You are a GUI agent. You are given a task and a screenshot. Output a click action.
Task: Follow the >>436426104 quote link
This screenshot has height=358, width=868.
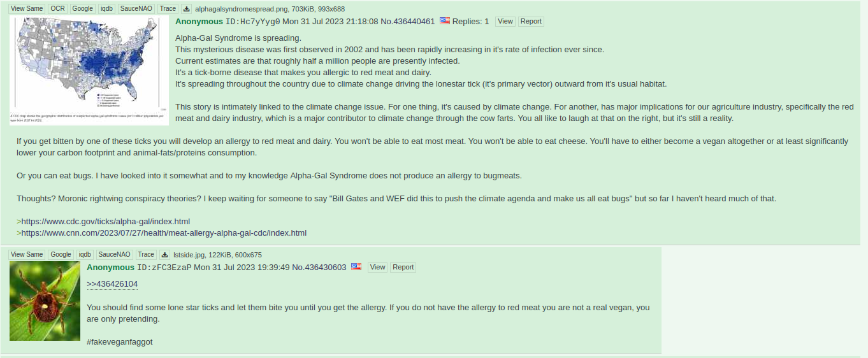coord(112,284)
